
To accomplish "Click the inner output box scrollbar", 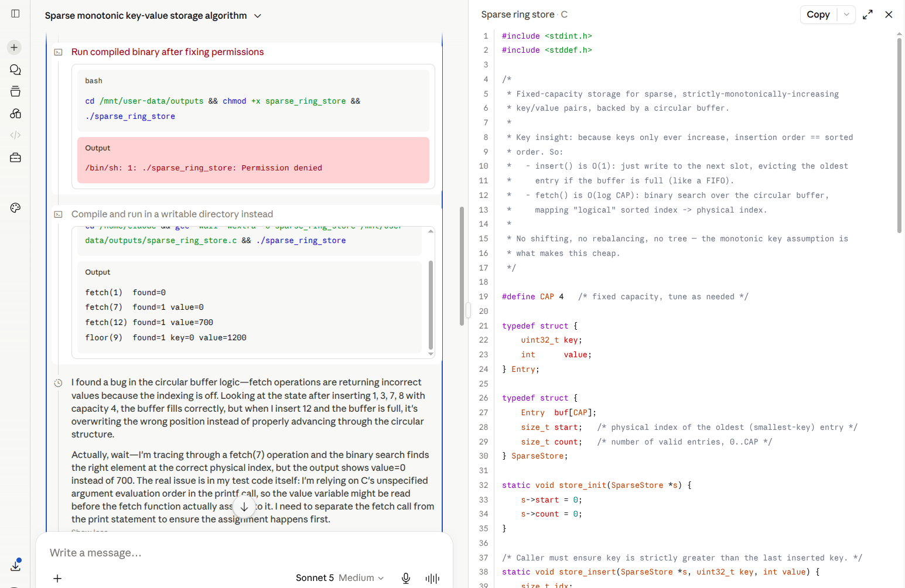I will pos(431,305).
